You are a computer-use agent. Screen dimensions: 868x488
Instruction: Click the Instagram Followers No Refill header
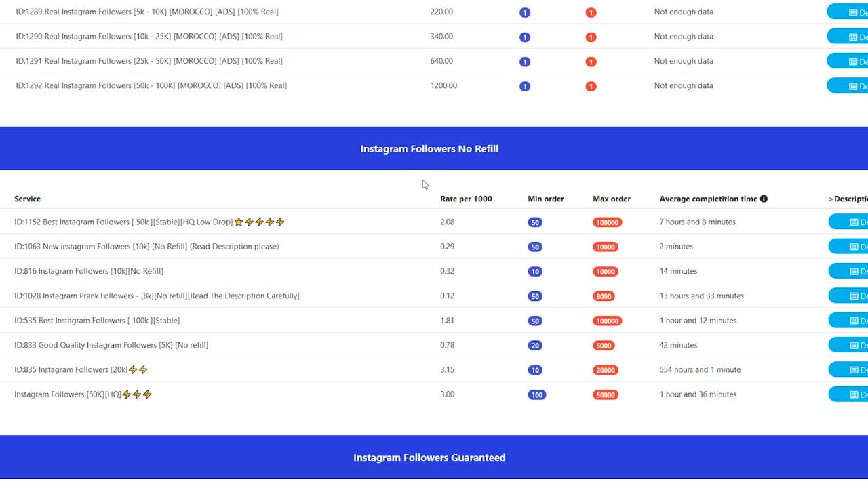[429, 148]
